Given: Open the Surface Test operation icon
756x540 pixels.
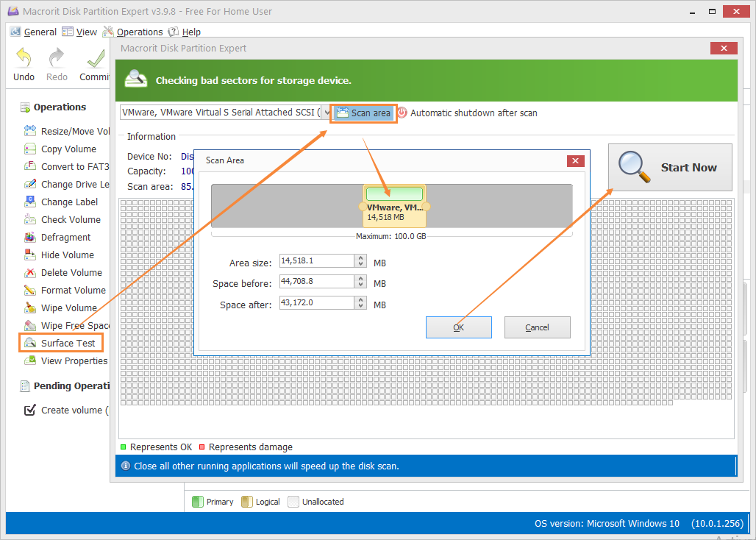Looking at the screenshot, I should [x=30, y=344].
